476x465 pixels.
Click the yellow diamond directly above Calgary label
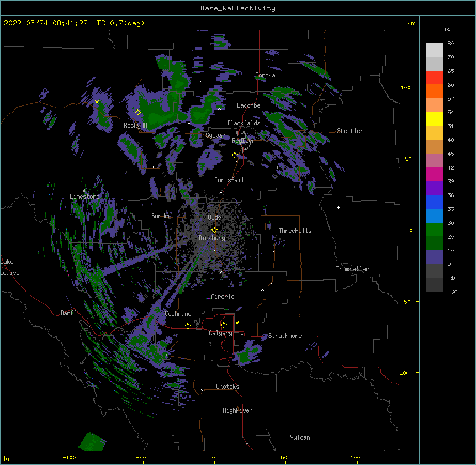[x=224, y=325]
